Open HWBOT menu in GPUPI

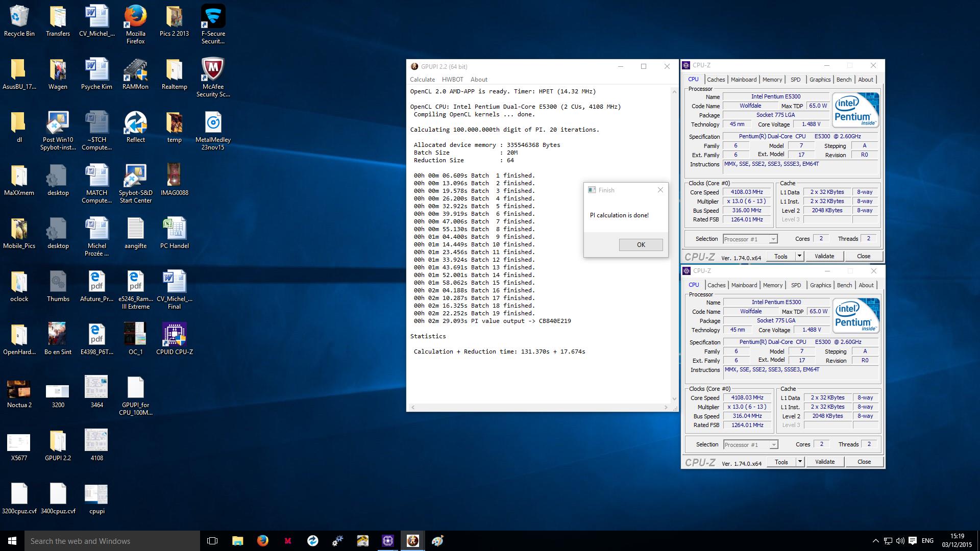pyautogui.click(x=452, y=80)
